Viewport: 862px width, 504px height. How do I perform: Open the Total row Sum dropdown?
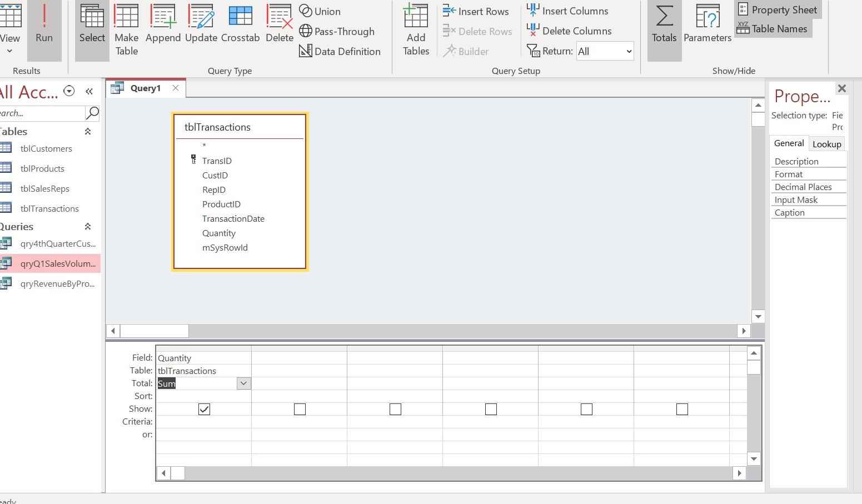tap(243, 383)
